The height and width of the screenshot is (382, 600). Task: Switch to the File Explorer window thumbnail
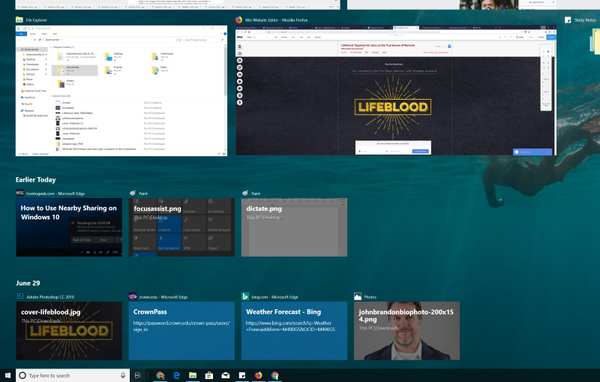(x=121, y=91)
